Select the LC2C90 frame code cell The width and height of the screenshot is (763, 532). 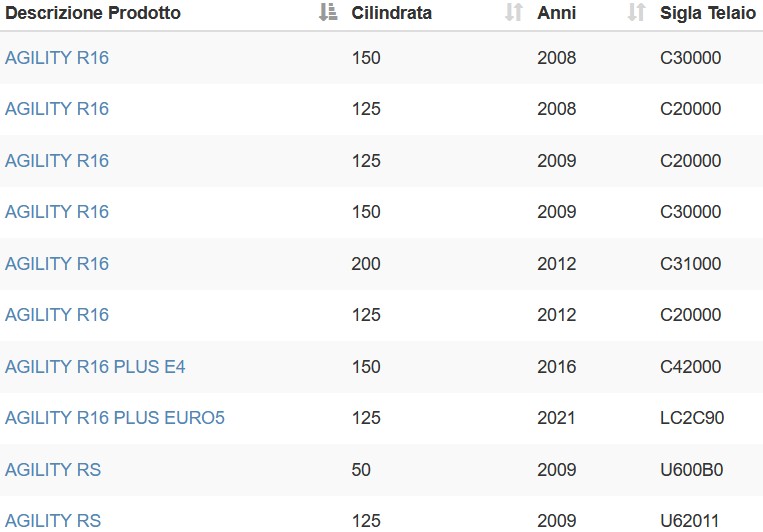coord(692,418)
